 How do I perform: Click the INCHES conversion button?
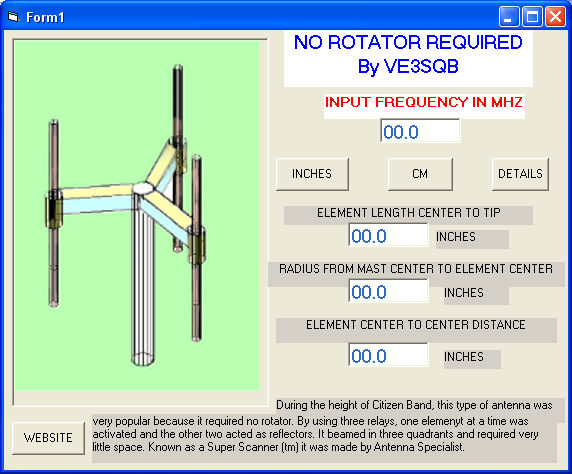(312, 174)
